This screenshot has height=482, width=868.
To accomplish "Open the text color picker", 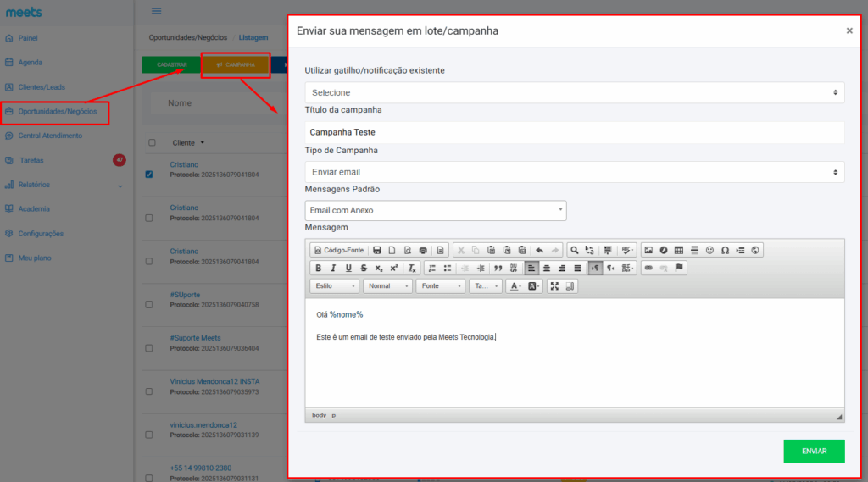I will (515, 286).
